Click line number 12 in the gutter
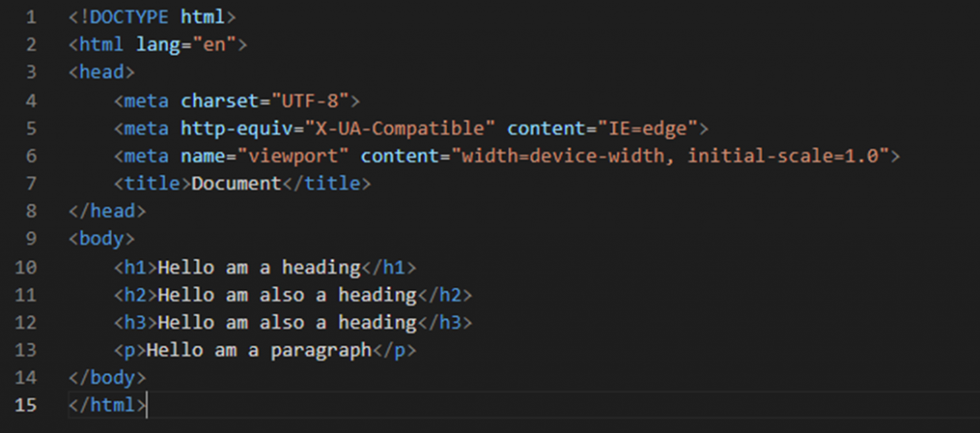This screenshot has height=433, width=980. tap(26, 322)
